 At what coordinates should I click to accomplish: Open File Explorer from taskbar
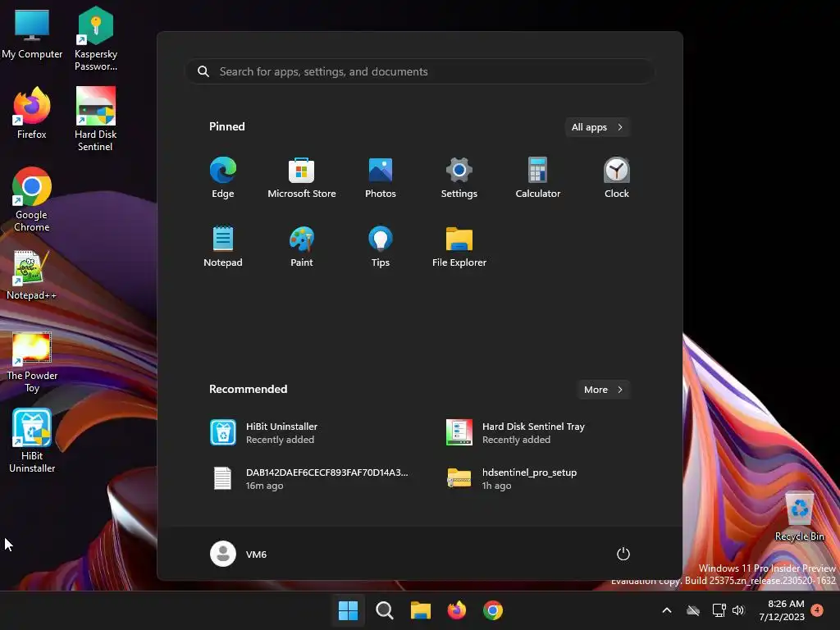coord(421,610)
